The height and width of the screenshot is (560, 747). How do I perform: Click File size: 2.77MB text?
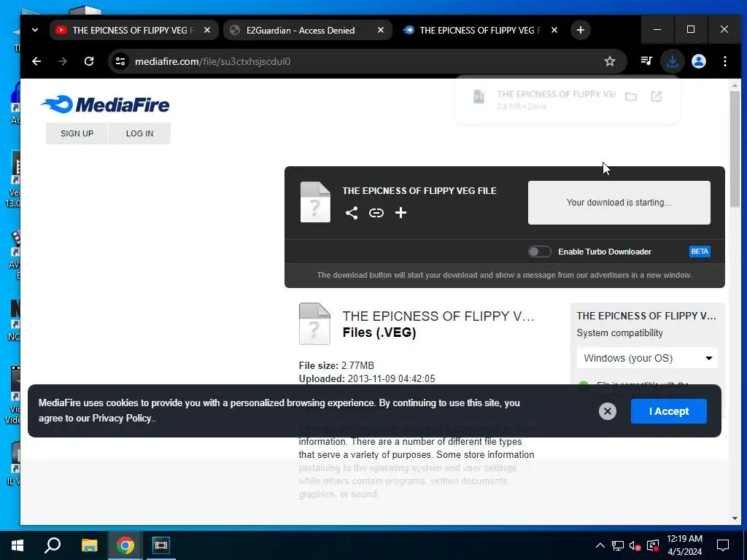pos(336,366)
